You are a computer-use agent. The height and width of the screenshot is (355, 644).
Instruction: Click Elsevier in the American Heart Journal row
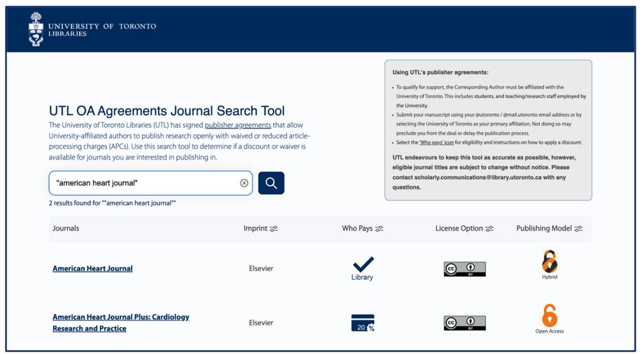point(261,268)
